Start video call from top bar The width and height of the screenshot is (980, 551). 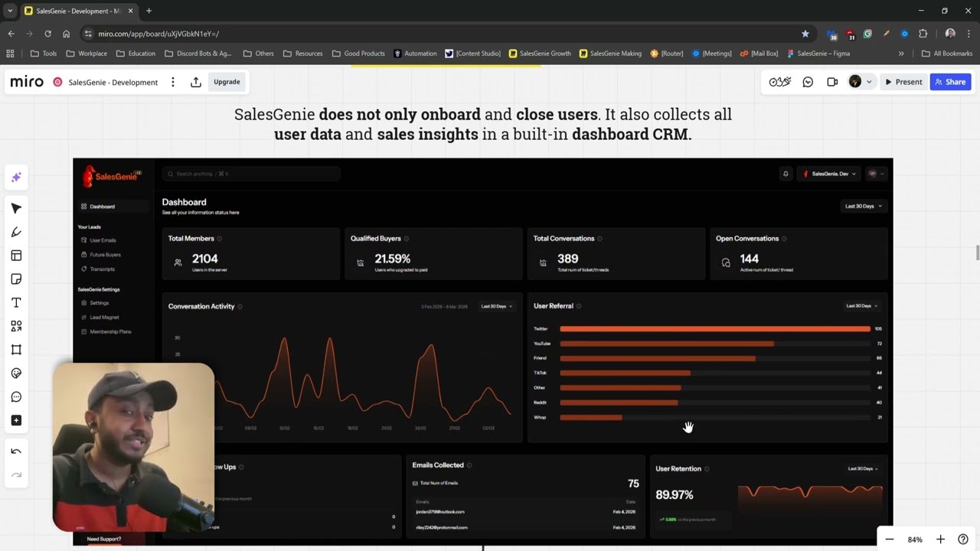point(832,82)
